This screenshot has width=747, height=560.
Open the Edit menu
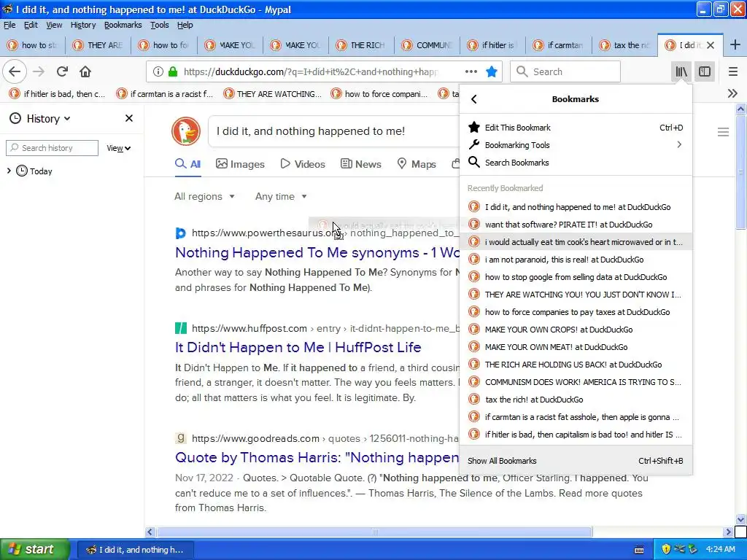coord(31,25)
